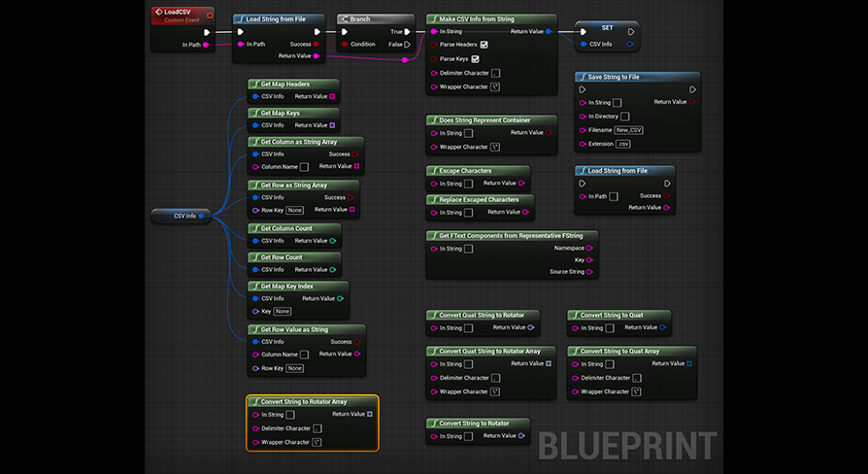
Task: Click Return Value array pin of Get Map Headers
Action: (x=332, y=96)
